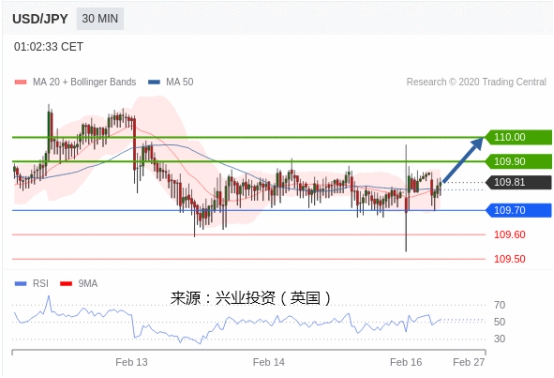Click the Feb 16 date axis label
This screenshot has height=378, width=554.
[x=406, y=362]
